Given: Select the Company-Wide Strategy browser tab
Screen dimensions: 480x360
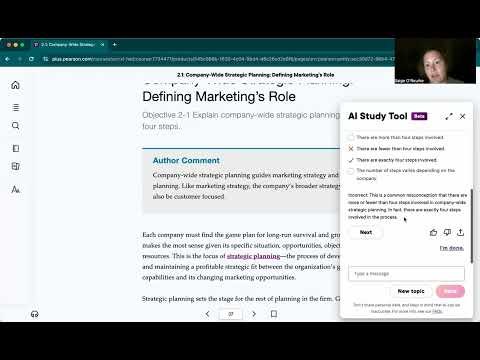Looking at the screenshot, I should 68,44.
